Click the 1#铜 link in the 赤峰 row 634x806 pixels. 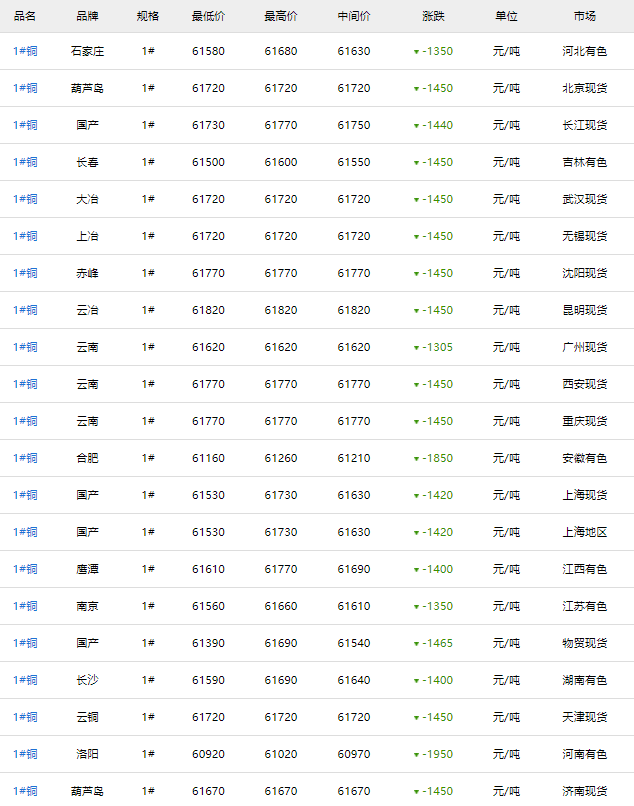coord(25,273)
